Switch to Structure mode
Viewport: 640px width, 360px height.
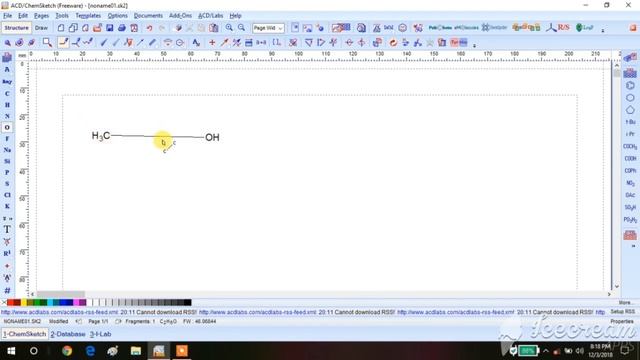(16, 28)
